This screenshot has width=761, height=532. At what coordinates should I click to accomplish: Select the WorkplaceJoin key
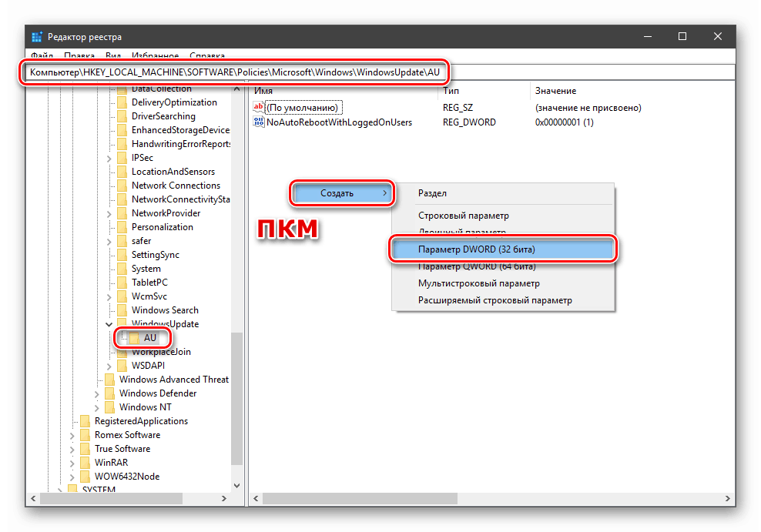(161, 352)
